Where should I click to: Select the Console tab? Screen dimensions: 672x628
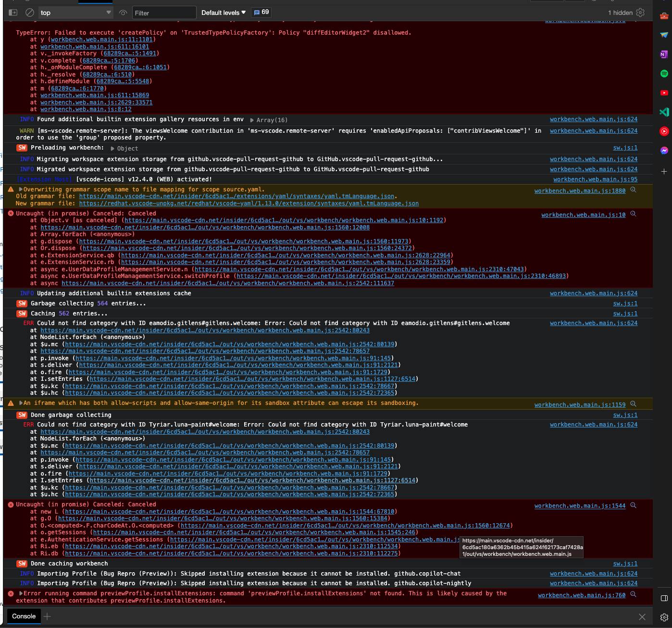pos(23,616)
